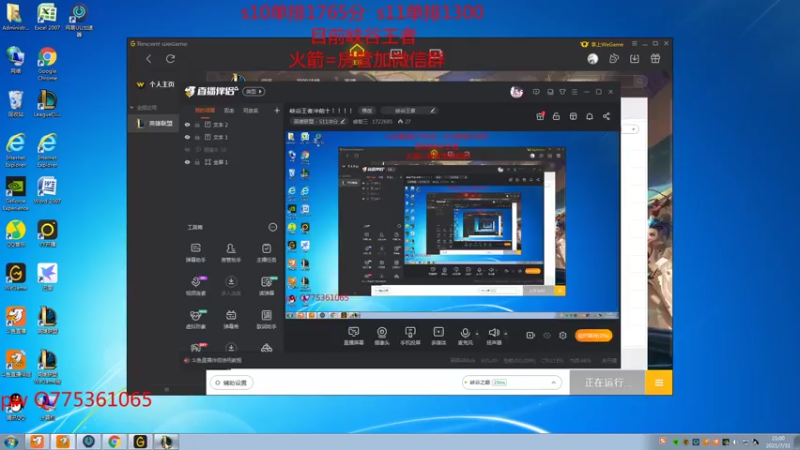The width and height of the screenshot is (800, 450).
Task: Click the gift box icon with red badge
Action: click(x=540, y=116)
